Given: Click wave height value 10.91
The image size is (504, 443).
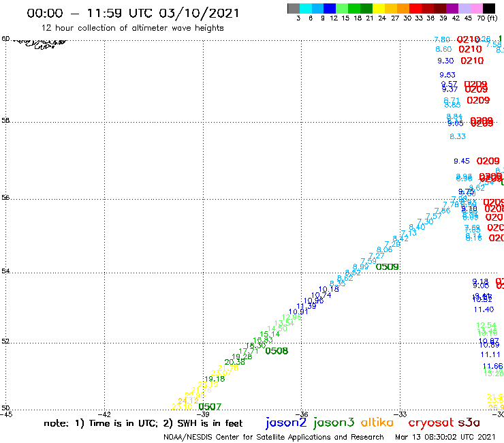Looking at the screenshot, I should click(x=298, y=311).
